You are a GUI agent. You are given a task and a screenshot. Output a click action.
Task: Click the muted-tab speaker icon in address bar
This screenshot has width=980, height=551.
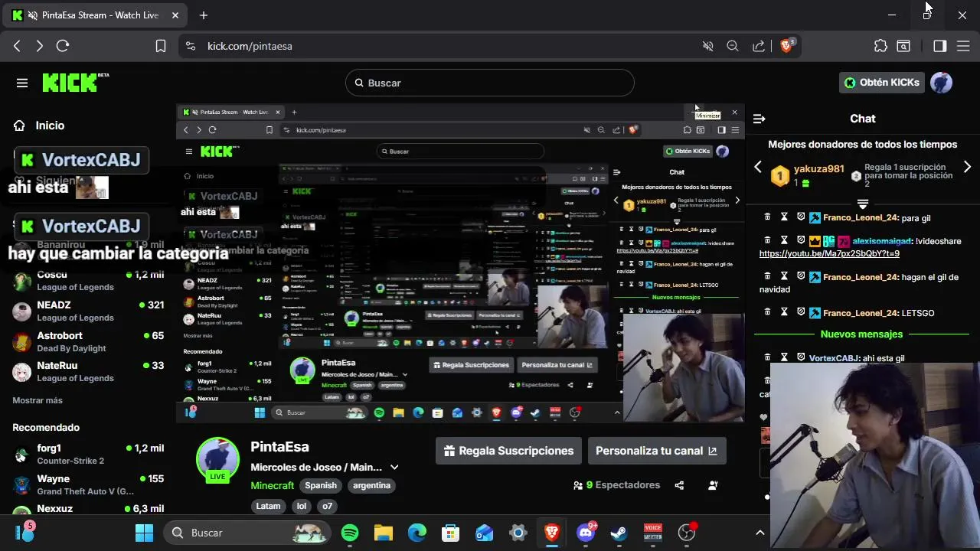708,46
